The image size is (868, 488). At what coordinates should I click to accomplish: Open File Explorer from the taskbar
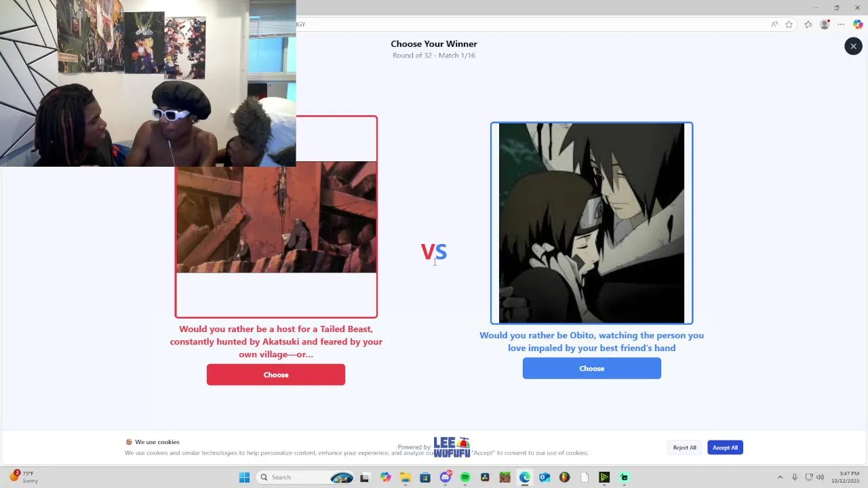click(405, 477)
